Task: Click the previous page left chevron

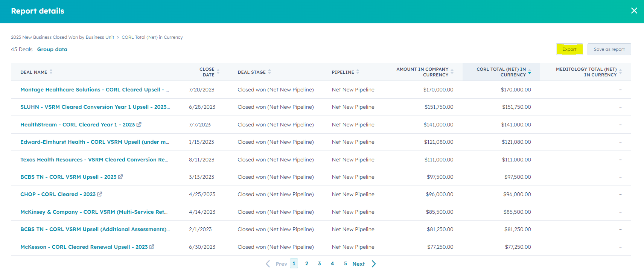Action: [x=268, y=264]
